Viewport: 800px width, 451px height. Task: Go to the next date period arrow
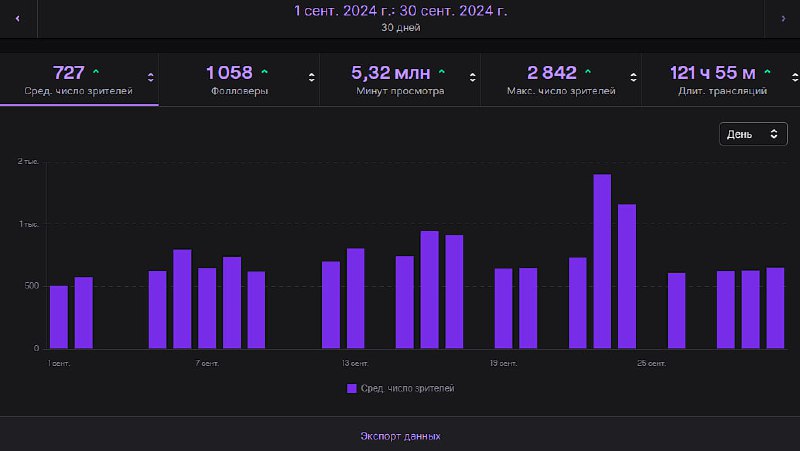pyautogui.click(x=782, y=18)
